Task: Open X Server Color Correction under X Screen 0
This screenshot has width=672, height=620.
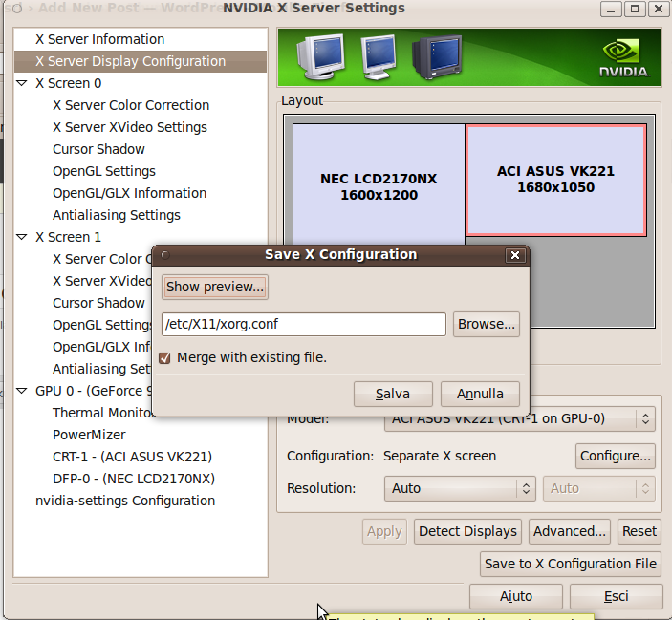Action: pos(131,105)
